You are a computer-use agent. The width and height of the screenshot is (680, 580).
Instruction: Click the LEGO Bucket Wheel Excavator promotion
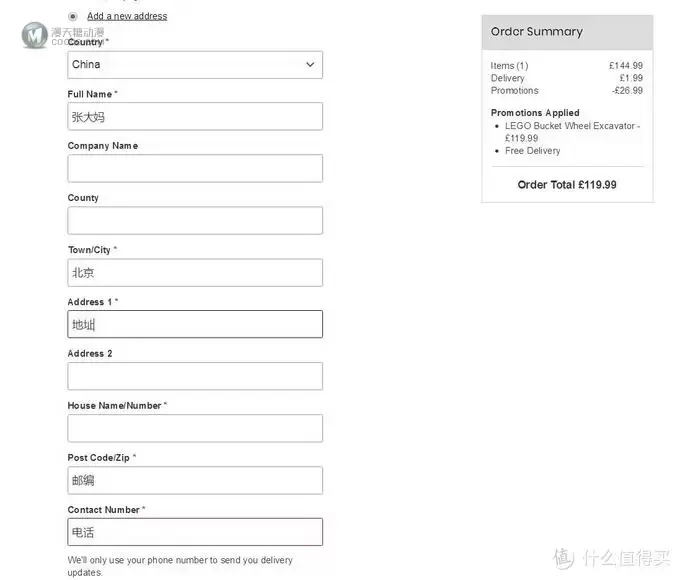(572, 132)
